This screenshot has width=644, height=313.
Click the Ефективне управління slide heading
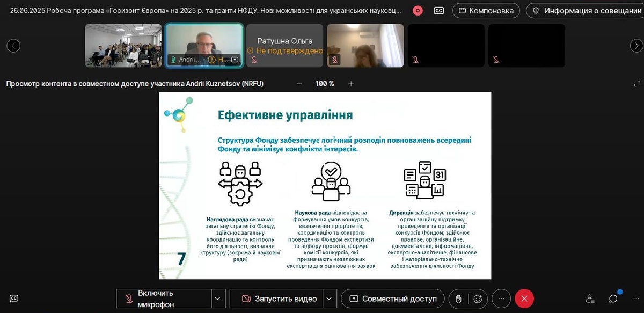(285, 115)
